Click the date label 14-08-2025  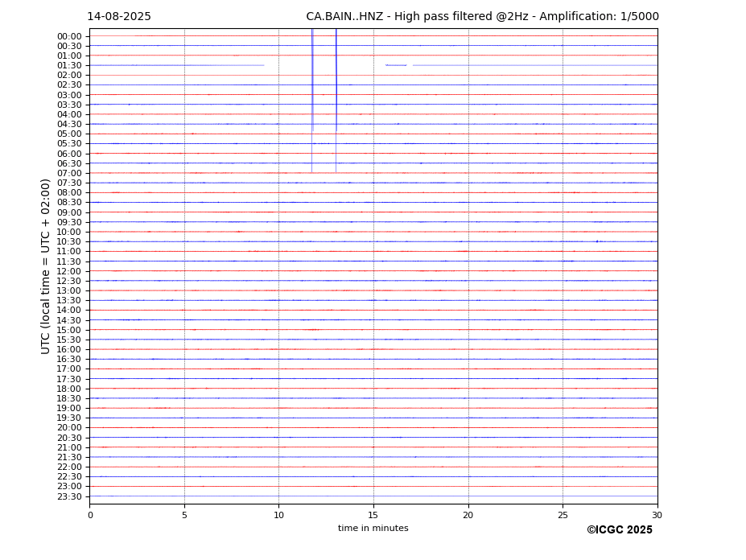coord(119,17)
